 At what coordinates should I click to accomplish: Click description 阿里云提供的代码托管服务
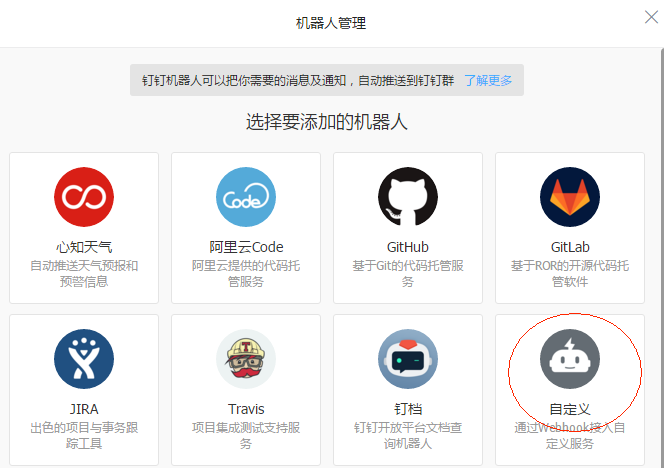click(246, 274)
